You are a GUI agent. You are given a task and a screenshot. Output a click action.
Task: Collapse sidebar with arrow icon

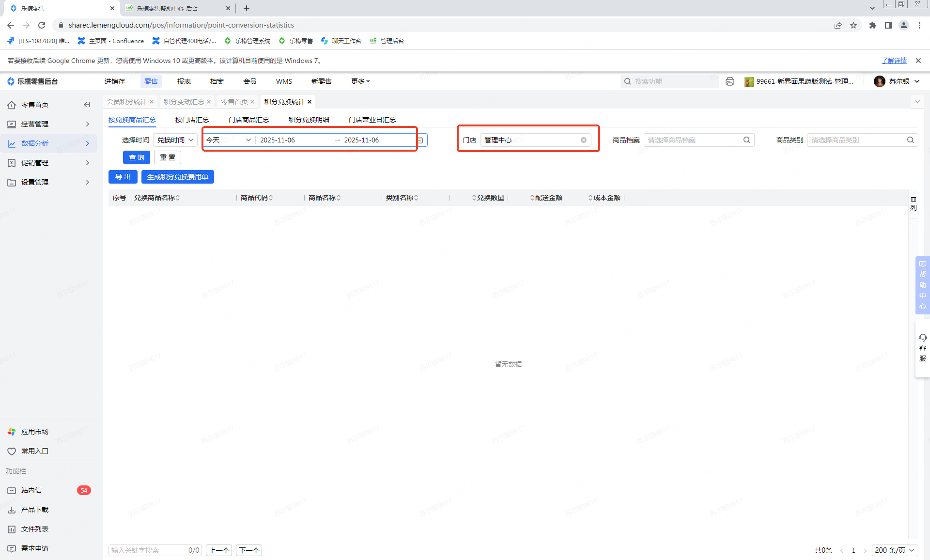click(x=87, y=105)
